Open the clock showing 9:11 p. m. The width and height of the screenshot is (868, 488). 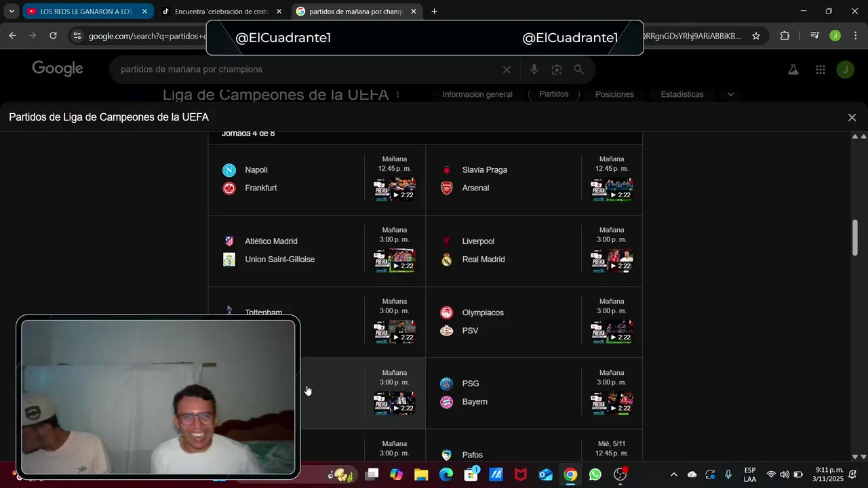point(829,474)
